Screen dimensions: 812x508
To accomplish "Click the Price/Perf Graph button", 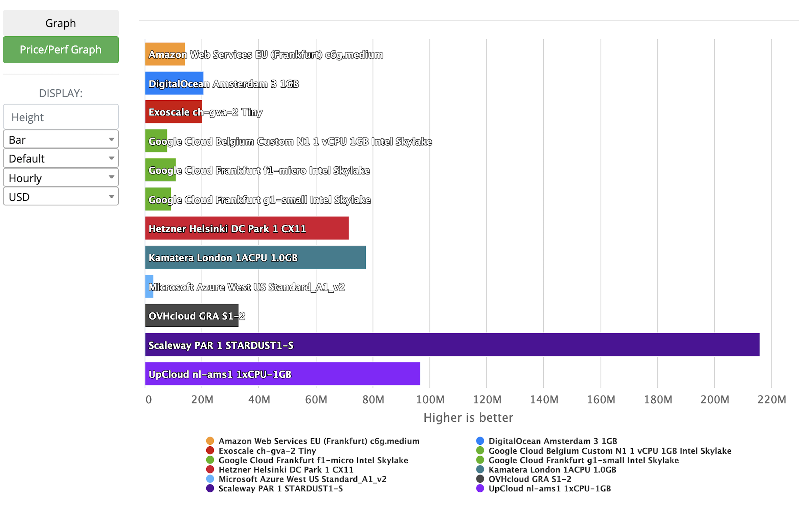I will [x=61, y=49].
